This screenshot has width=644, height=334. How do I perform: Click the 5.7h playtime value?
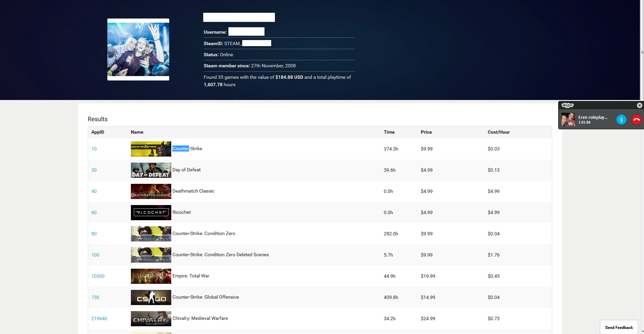(388, 255)
